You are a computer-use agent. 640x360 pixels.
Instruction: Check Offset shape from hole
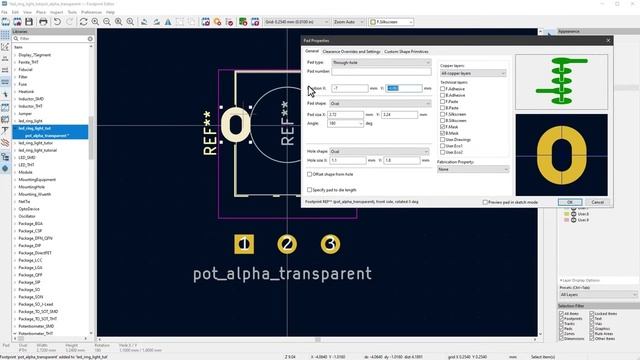309,174
